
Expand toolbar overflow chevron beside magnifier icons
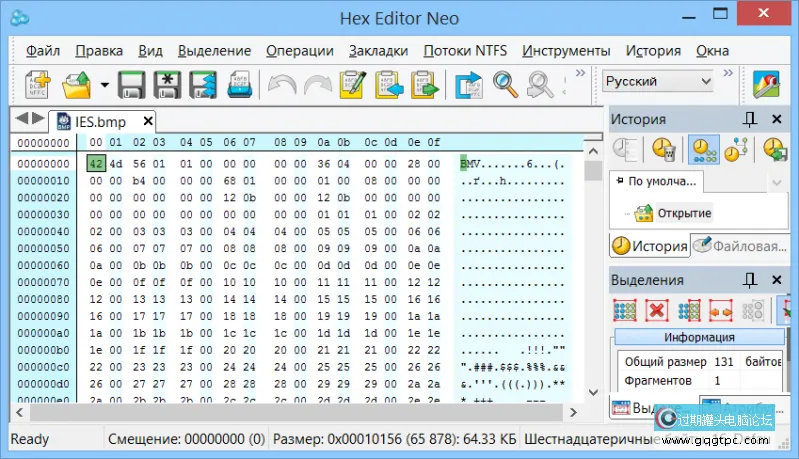click(580, 73)
